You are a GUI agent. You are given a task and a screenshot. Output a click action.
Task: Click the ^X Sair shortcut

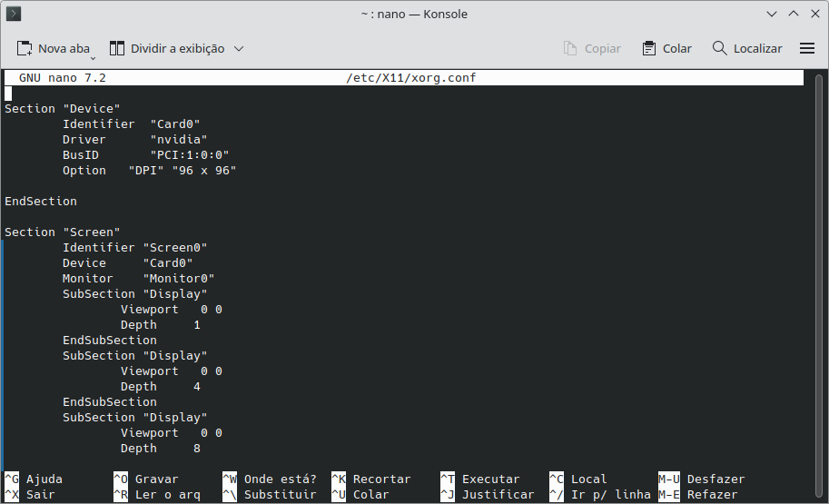pos(30,495)
